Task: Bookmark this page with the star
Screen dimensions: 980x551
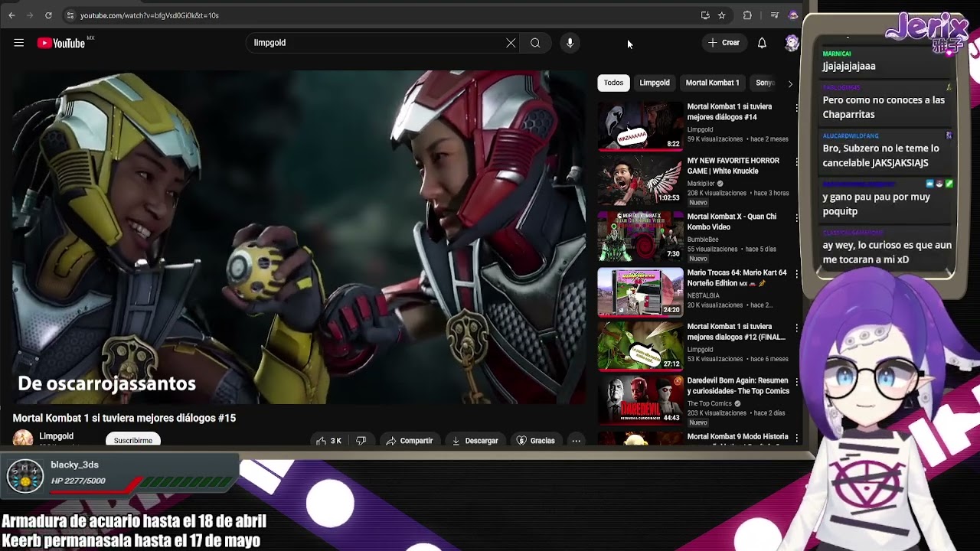Action: click(x=722, y=15)
